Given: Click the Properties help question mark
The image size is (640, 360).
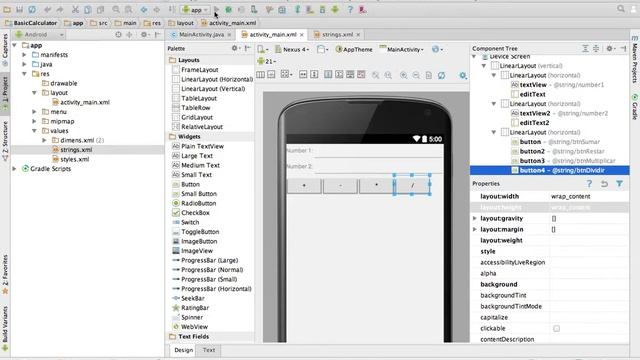Looking at the screenshot, I should (589, 184).
